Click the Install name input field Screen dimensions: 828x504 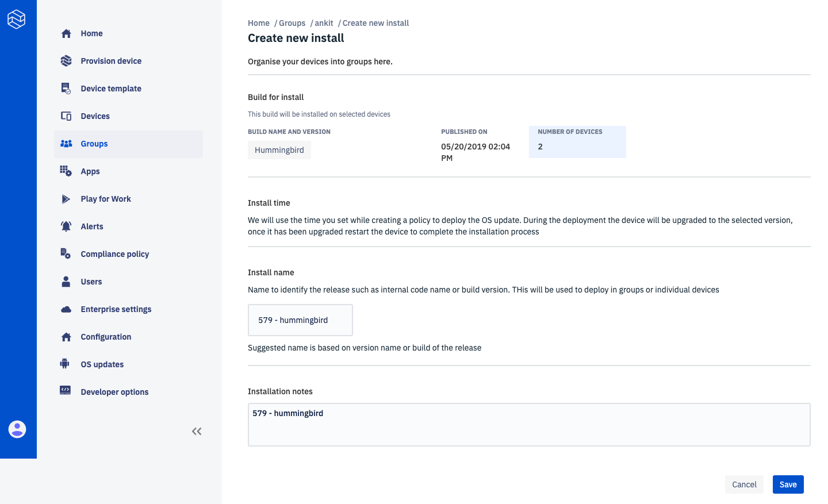(300, 320)
